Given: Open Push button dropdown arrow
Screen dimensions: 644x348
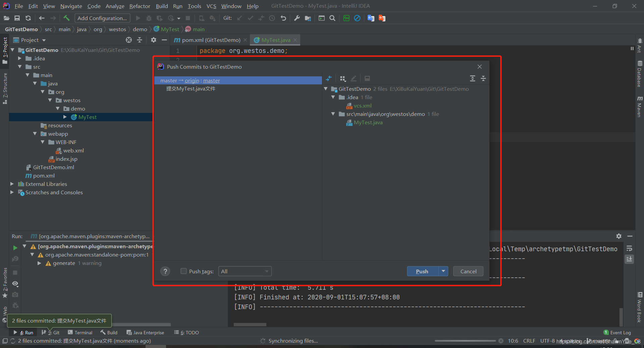Looking at the screenshot, I should (443, 271).
